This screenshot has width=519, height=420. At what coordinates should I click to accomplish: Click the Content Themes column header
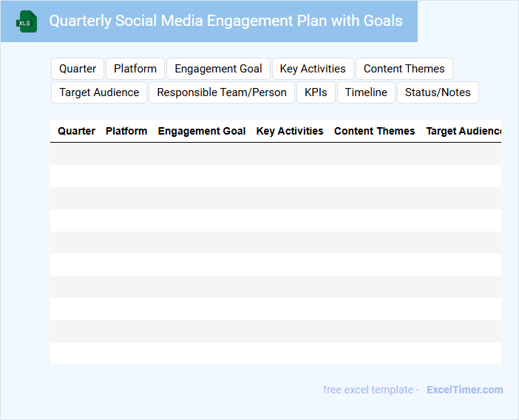click(374, 131)
